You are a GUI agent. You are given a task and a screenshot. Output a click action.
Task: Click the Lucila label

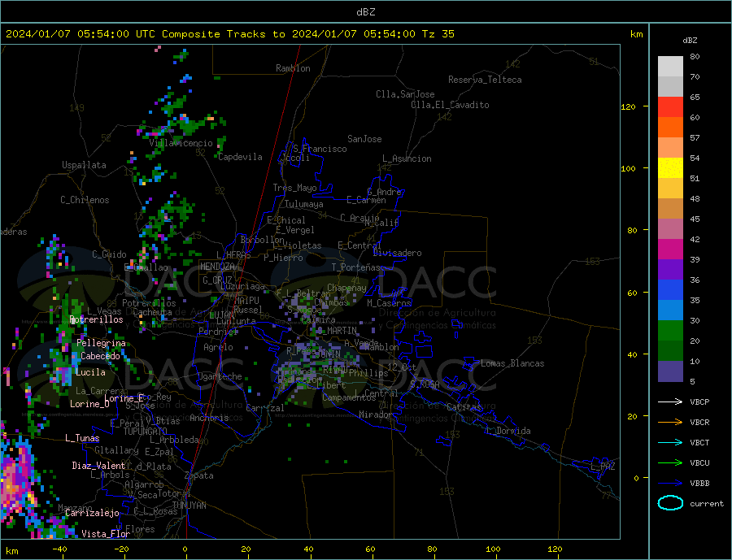point(90,372)
